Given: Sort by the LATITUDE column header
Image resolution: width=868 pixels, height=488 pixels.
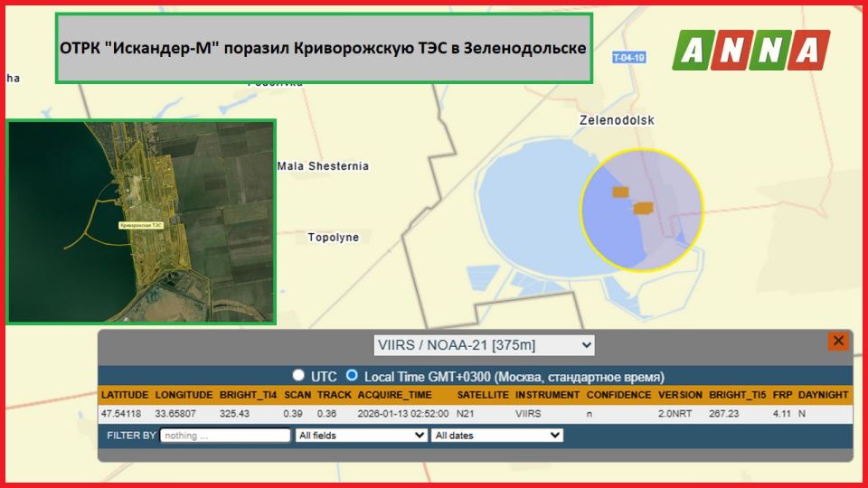Looking at the screenshot, I should (x=124, y=395).
